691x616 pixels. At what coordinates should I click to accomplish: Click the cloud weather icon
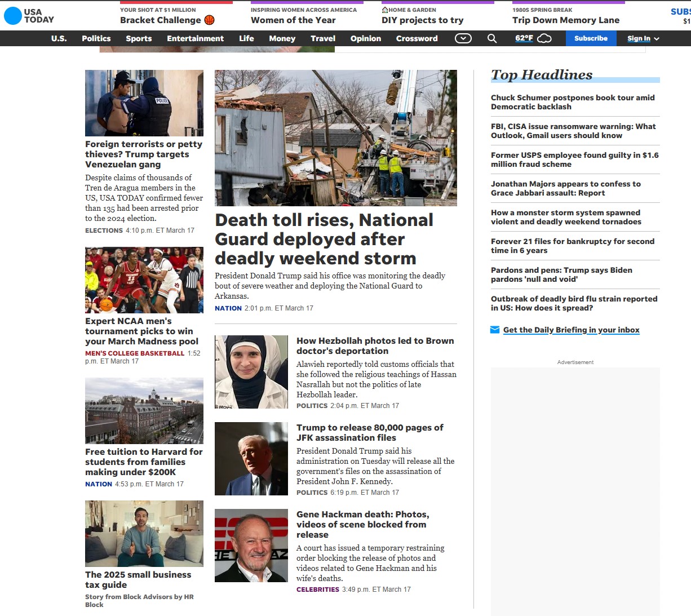pyautogui.click(x=544, y=38)
